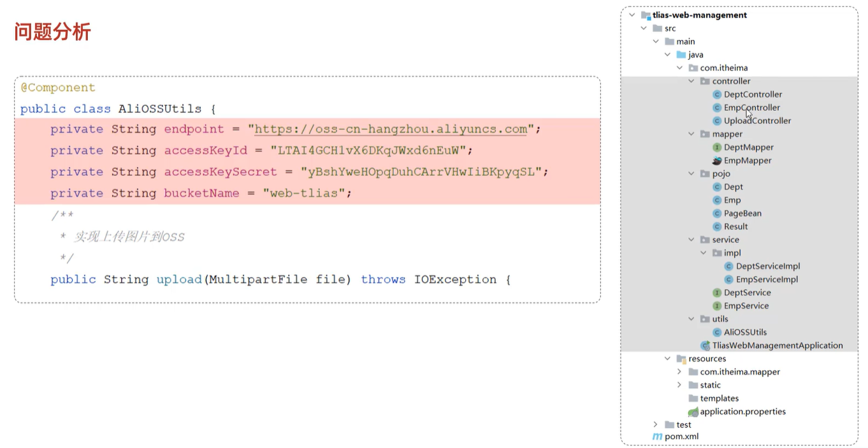This screenshot has width=868, height=448.
Task: Collapse the main folder node
Action: tap(656, 41)
